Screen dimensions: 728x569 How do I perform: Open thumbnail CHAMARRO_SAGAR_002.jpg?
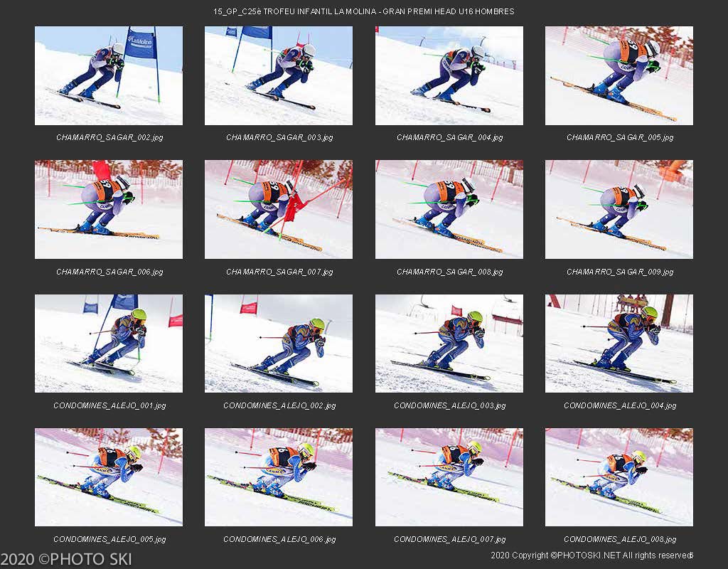(x=109, y=75)
